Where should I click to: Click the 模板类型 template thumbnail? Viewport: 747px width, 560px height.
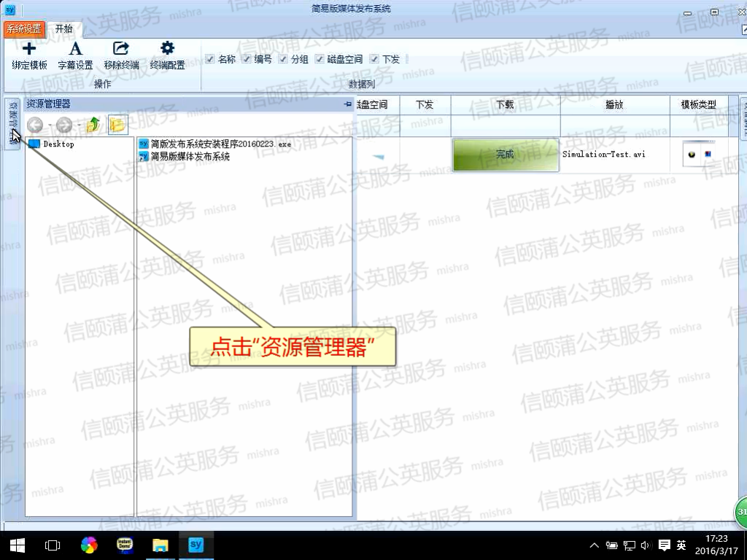(698, 155)
